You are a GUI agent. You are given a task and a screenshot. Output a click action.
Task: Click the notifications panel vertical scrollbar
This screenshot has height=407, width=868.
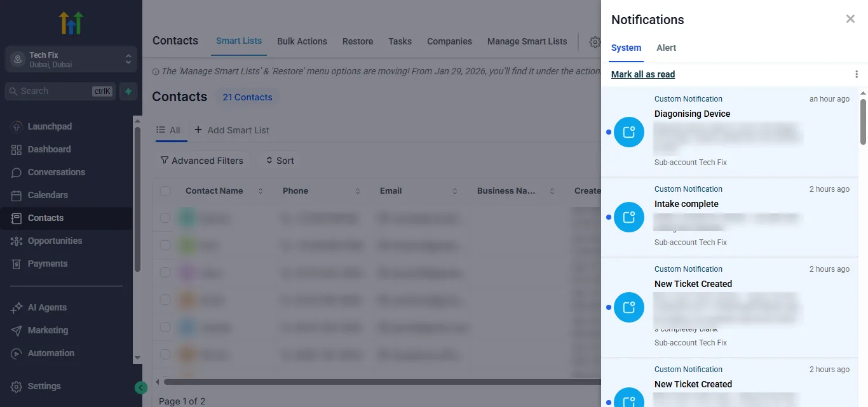[x=863, y=121]
